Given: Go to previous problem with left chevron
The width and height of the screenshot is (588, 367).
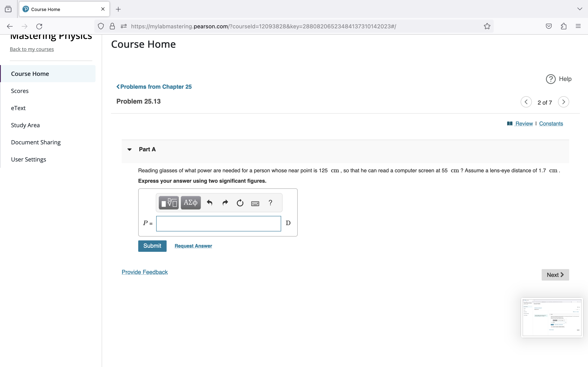Looking at the screenshot, I should click(x=526, y=102).
